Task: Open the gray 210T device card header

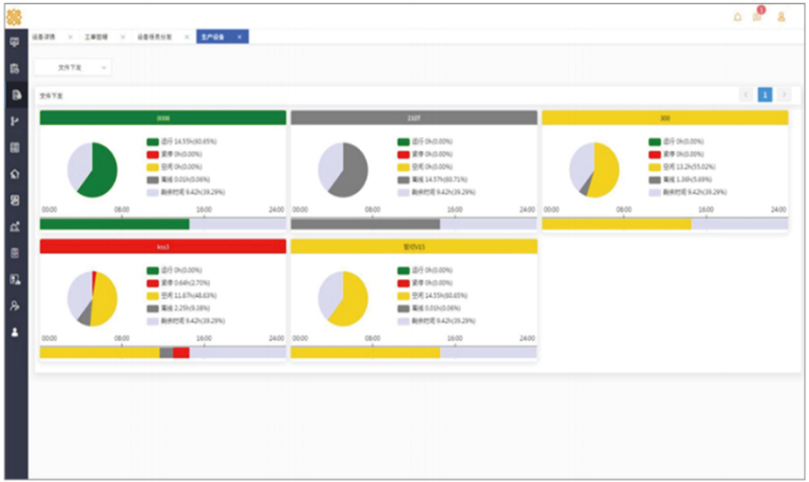Action: (x=414, y=118)
